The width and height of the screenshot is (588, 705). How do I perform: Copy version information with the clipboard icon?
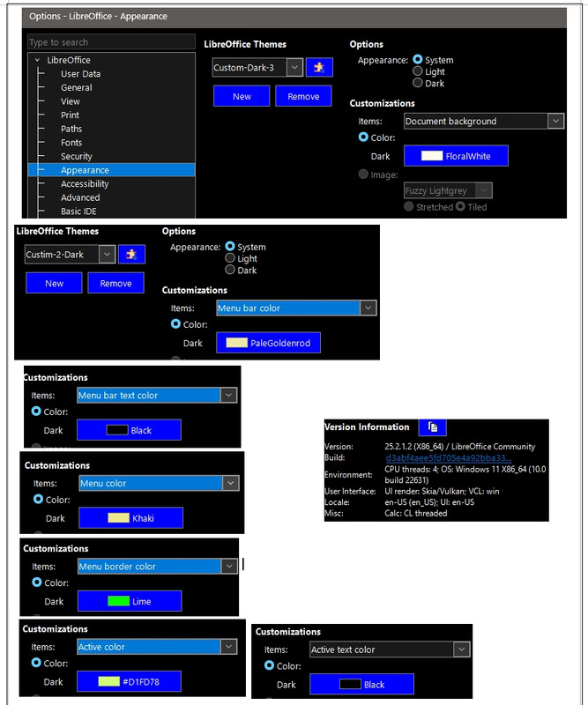[432, 427]
